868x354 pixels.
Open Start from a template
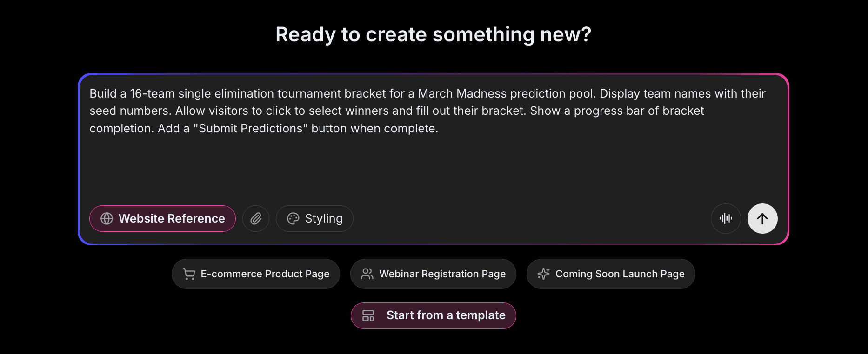click(x=433, y=315)
